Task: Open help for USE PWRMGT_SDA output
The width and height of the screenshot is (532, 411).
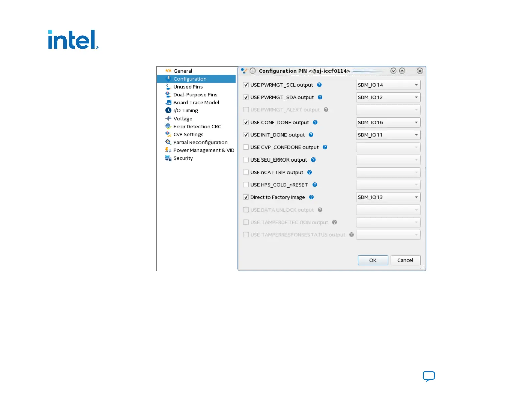Action: (320, 97)
